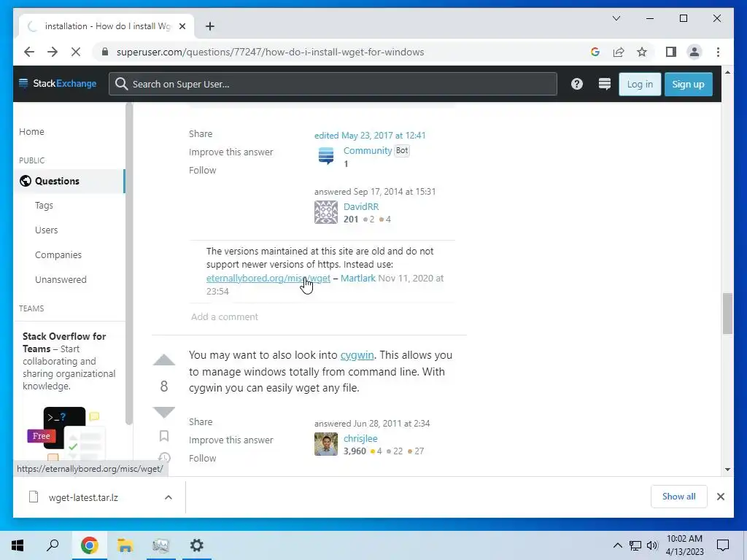Open Windows taskbar search

pyautogui.click(x=53, y=545)
